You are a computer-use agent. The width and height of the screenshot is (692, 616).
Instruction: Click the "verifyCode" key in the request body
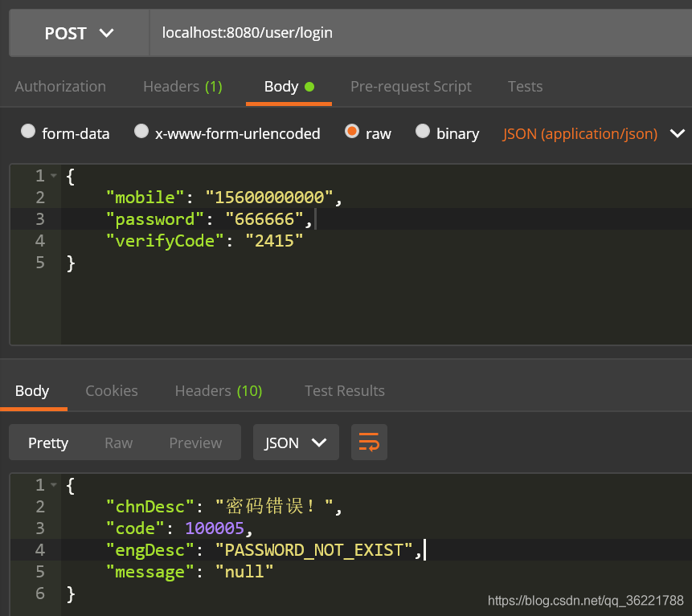coord(165,241)
